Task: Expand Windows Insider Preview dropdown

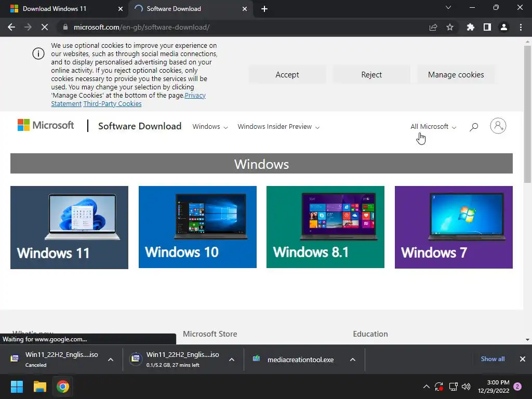Action: tap(278, 127)
